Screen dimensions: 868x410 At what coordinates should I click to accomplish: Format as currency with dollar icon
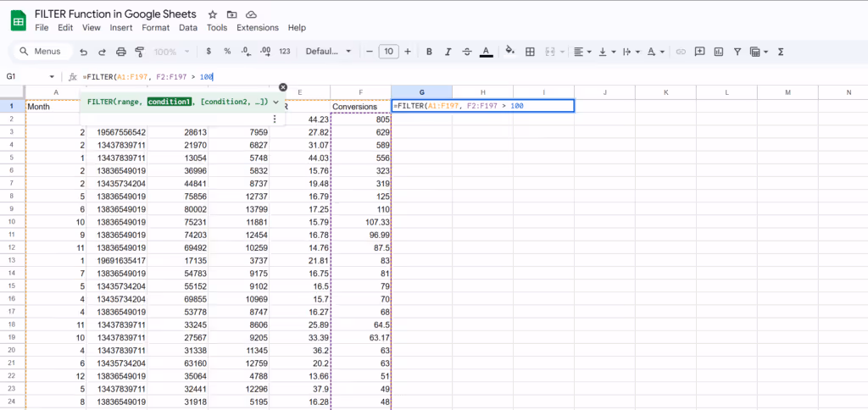[x=209, y=52]
